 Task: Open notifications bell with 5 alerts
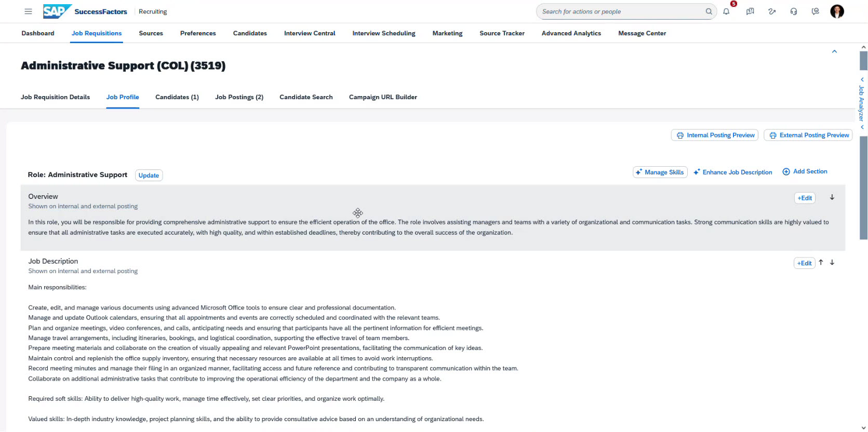point(726,11)
